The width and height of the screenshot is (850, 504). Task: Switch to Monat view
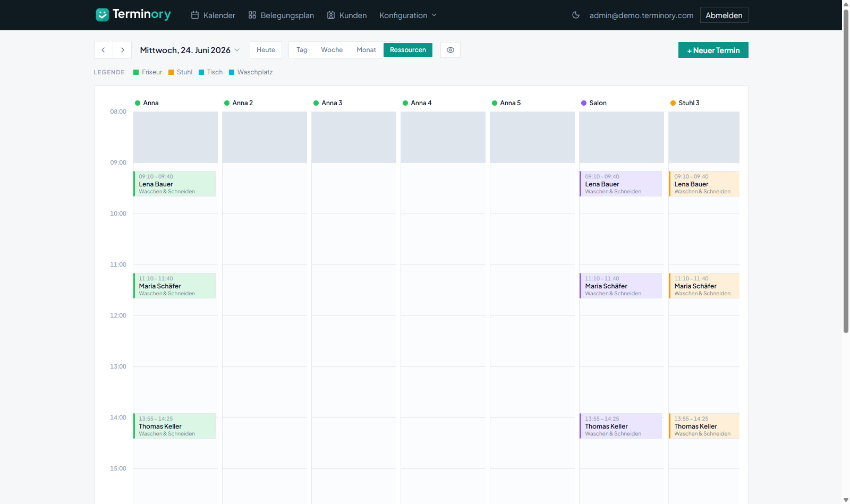[x=367, y=50]
